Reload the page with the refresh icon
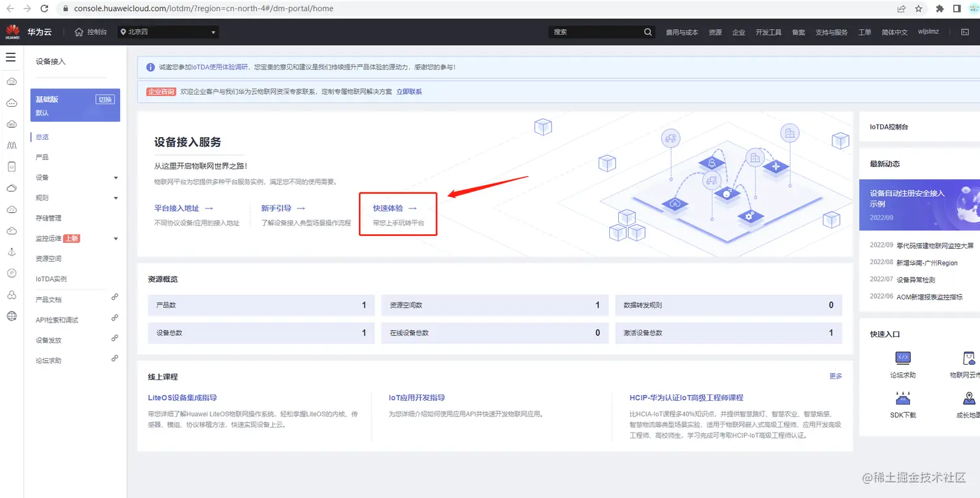The height and width of the screenshot is (498, 980). (45, 9)
